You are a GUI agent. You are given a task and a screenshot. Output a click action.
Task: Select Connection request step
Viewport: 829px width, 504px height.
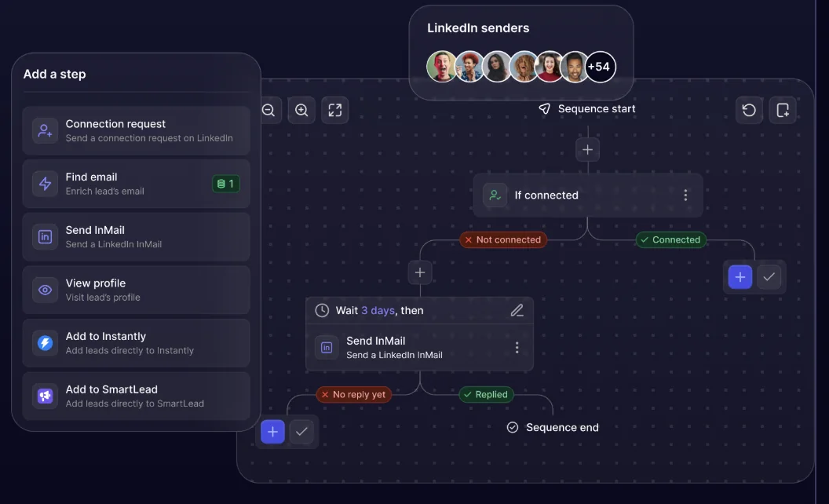point(136,130)
